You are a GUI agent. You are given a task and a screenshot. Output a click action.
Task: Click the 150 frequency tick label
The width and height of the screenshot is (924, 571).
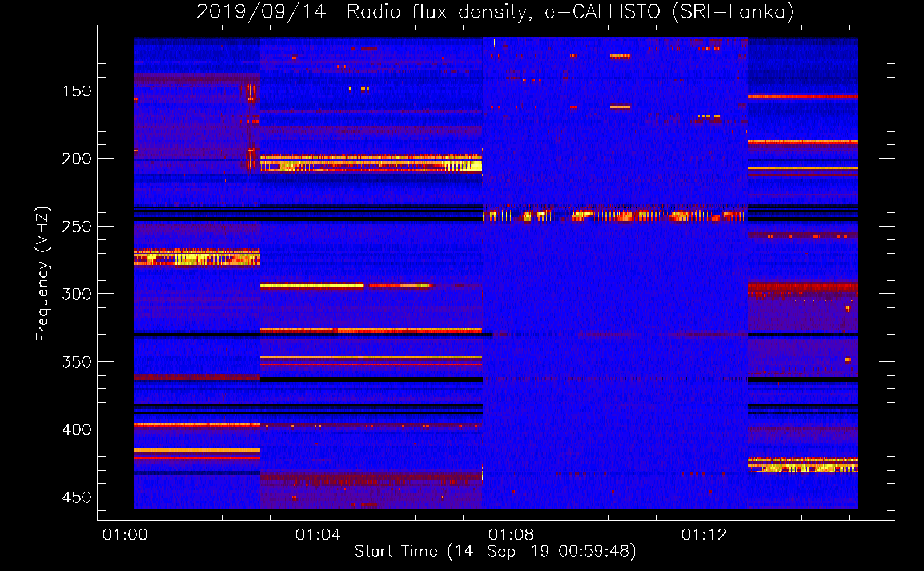click(77, 91)
